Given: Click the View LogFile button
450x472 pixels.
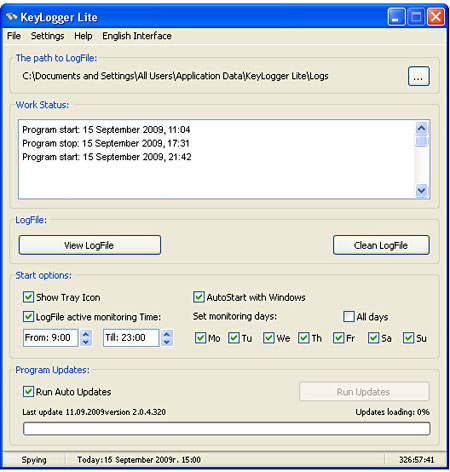Looking at the screenshot, I should [90, 245].
